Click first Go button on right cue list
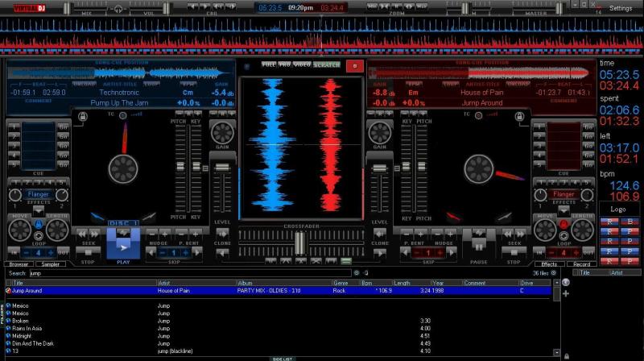This screenshot has width=644, height=361. [x=588, y=127]
